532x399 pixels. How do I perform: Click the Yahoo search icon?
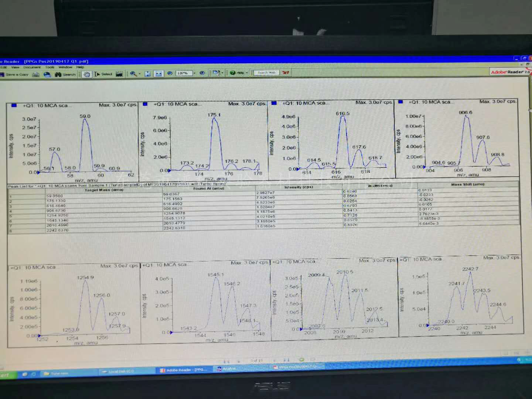pyautogui.click(x=286, y=73)
